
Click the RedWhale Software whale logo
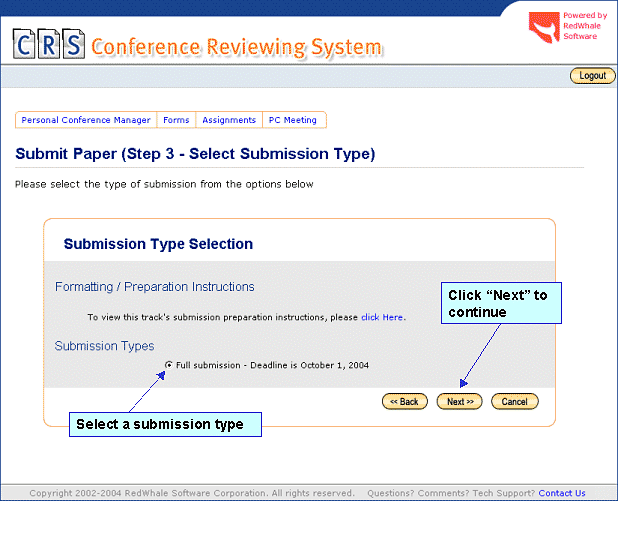click(543, 29)
